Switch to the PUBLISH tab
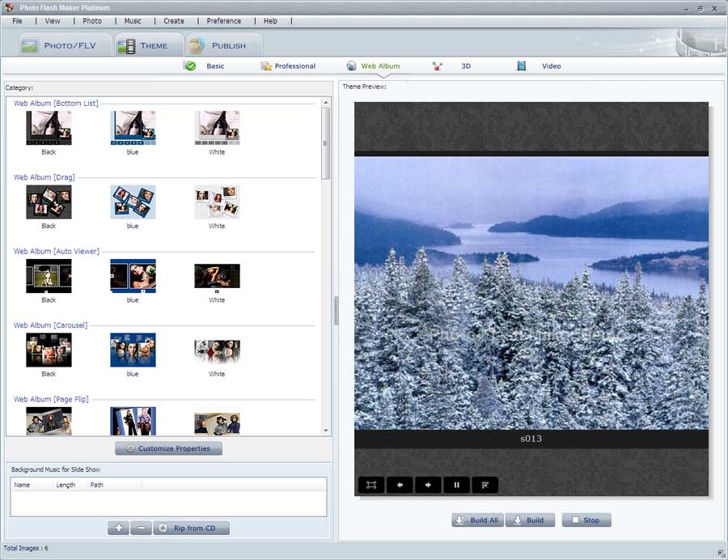This screenshot has height=560, width=728. (225, 45)
